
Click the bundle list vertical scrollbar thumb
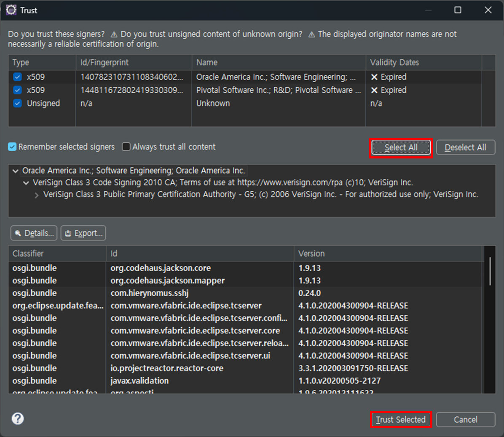490,271
